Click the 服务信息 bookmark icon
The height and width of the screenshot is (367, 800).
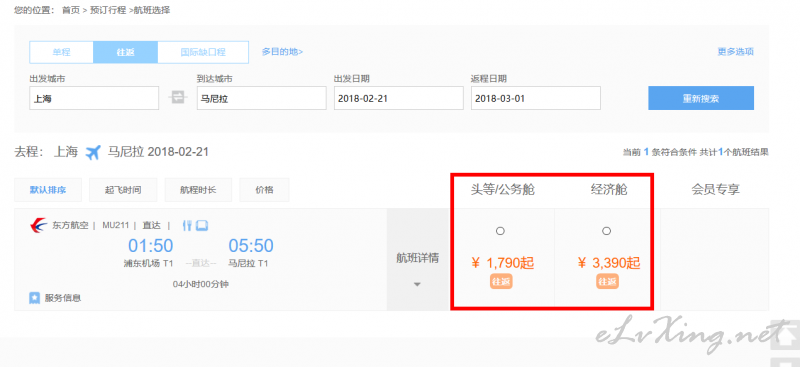35,298
